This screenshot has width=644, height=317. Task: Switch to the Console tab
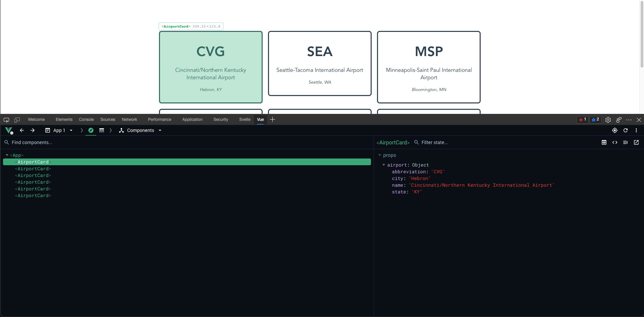click(x=86, y=120)
